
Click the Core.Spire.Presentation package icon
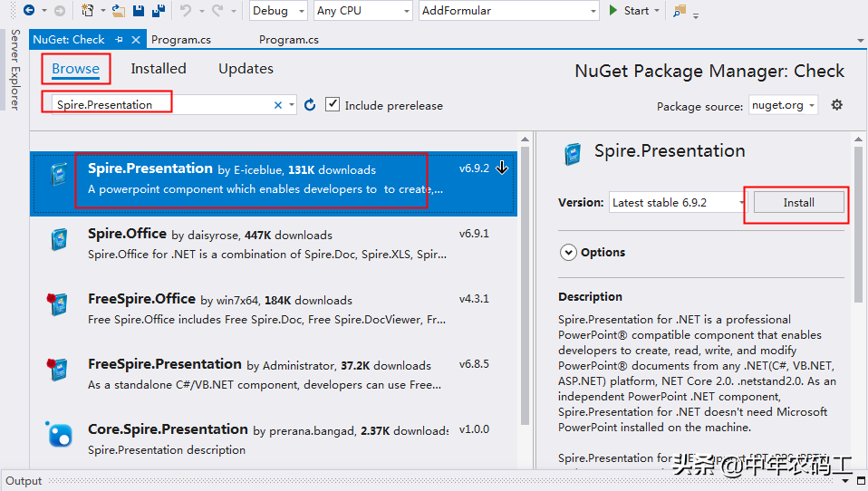(x=59, y=434)
